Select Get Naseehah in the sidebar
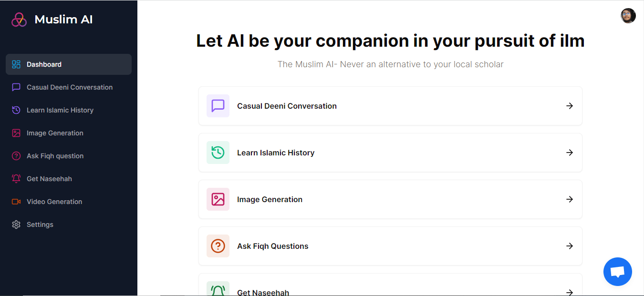 (69, 179)
